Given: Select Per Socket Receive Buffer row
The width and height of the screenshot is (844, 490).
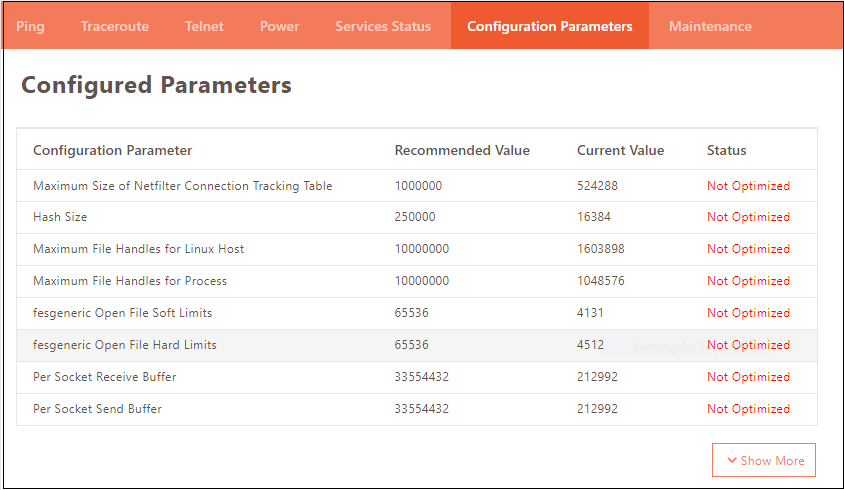Looking at the screenshot, I should coord(104,377).
